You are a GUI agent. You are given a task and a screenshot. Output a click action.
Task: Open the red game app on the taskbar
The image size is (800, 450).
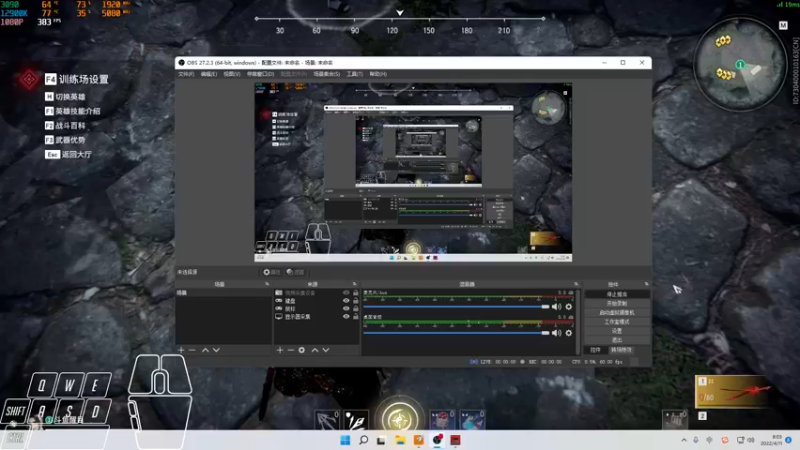[x=456, y=440]
